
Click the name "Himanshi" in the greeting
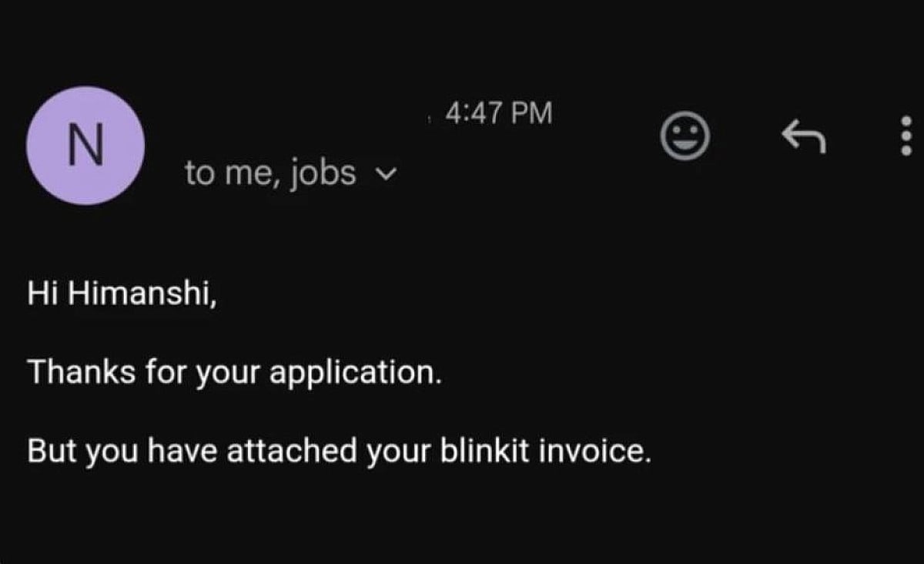tap(142, 294)
